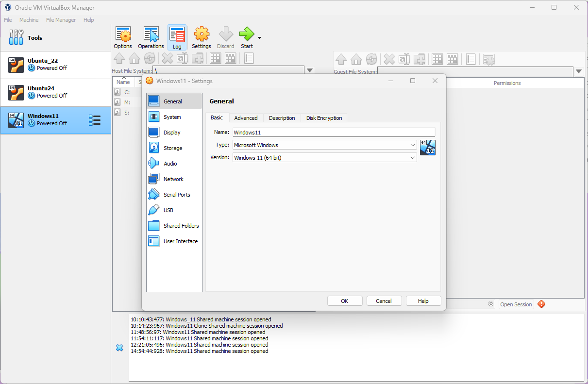Open the File Manager menu
This screenshot has height=384, width=588.
[61, 20]
